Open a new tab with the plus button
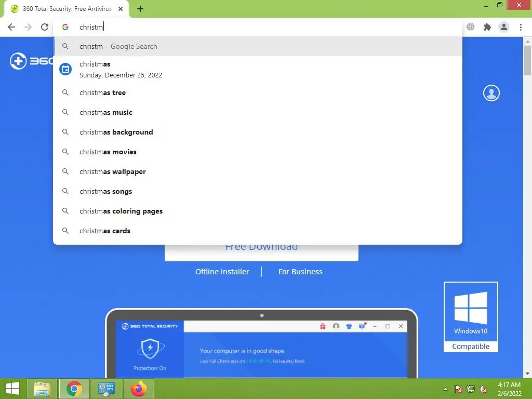532x399 pixels. pyautogui.click(x=140, y=9)
